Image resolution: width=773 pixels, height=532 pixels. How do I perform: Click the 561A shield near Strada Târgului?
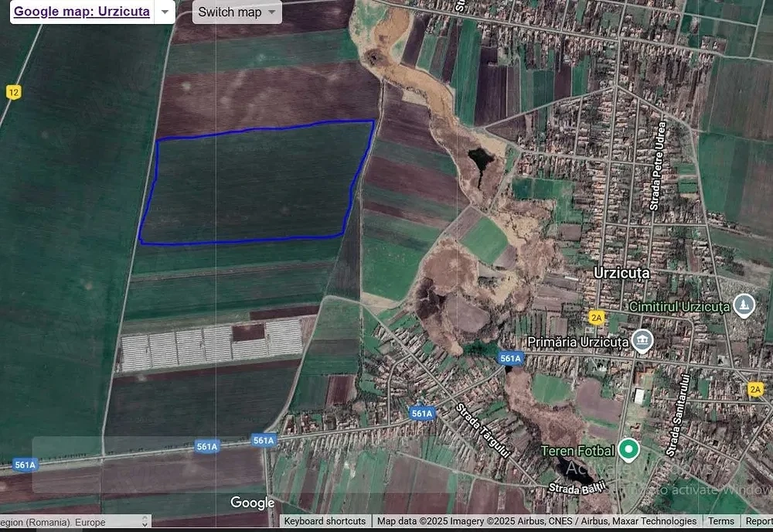(x=422, y=413)
